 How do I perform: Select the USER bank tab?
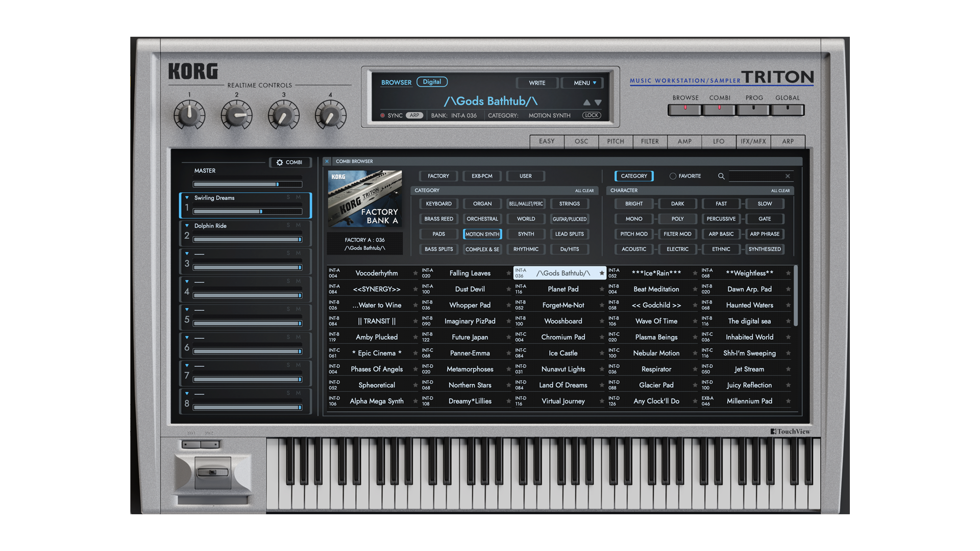click(526, 176)
